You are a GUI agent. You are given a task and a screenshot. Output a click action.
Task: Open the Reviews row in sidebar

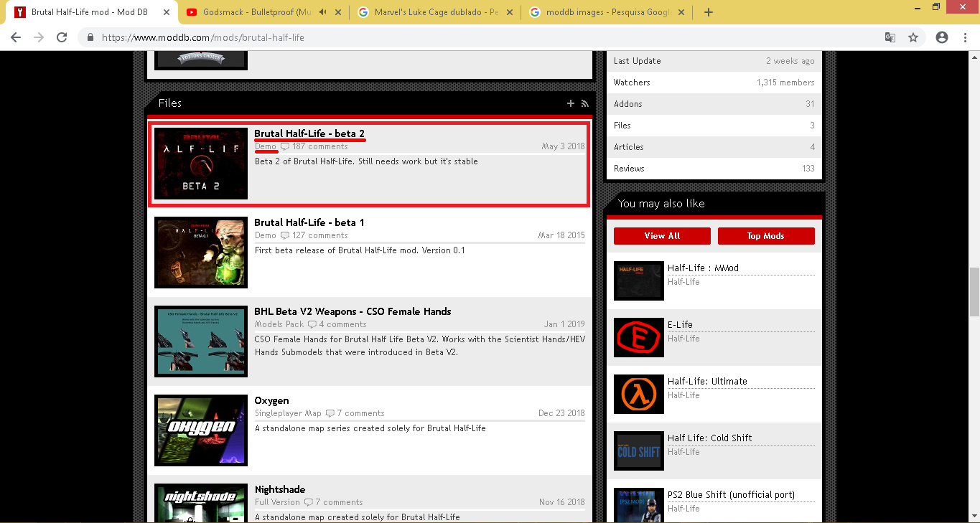tap(714, 169)
